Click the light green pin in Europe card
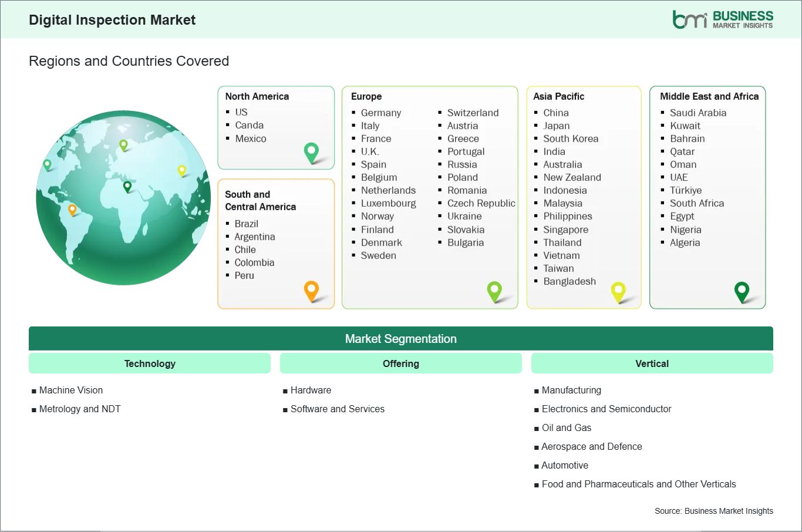The image size is (802, 532). point(494,290)
